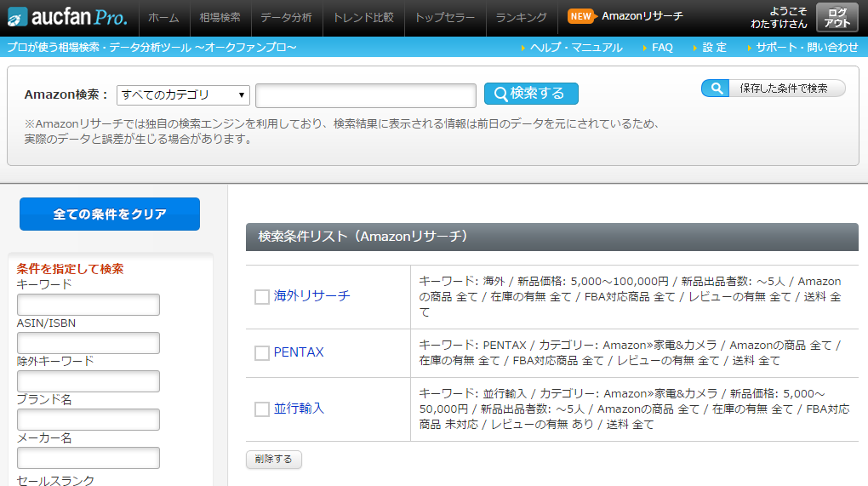Open the 設定 settings link
Image resolution: width=868 pixels, height=486 pixels.
714,48
